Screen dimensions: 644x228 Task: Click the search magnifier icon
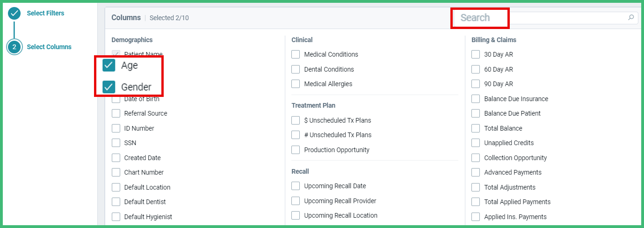click(x=631, y=18)
